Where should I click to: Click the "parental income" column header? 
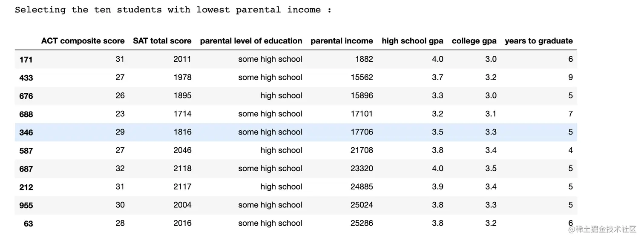pyautogui.click(x=342, y=41)
